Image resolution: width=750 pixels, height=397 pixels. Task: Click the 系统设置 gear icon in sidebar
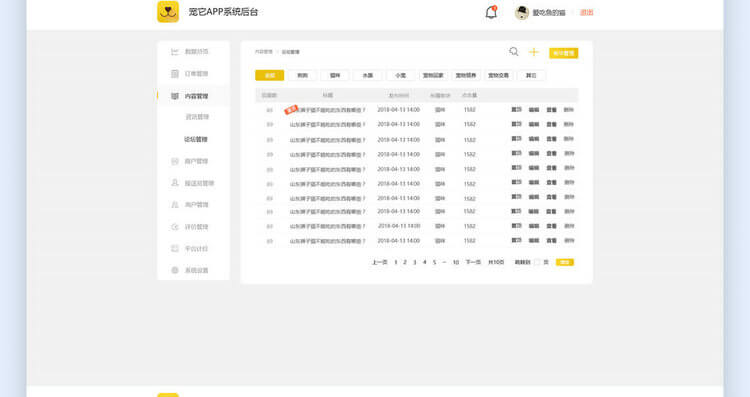pyautogui.click(x=175, y=270)
